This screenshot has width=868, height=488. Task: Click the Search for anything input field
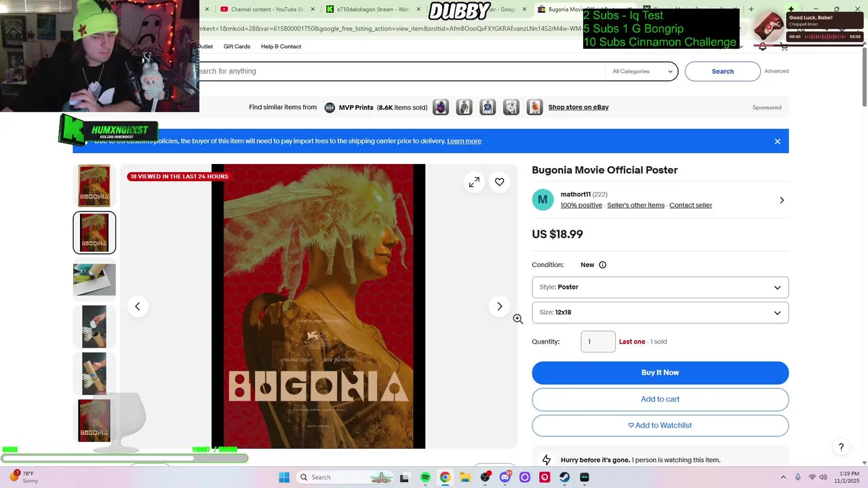tap(400, 71)
